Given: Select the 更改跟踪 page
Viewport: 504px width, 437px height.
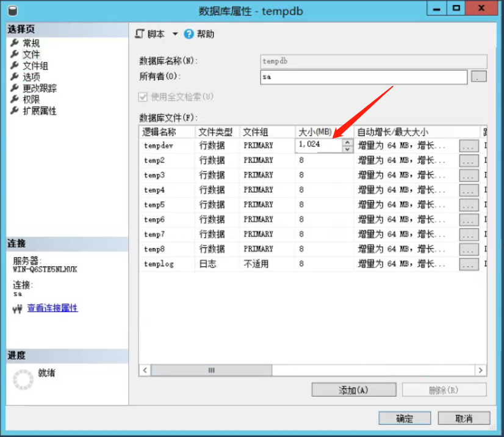Looking at the screenshot, I should [x=40, y=88].
